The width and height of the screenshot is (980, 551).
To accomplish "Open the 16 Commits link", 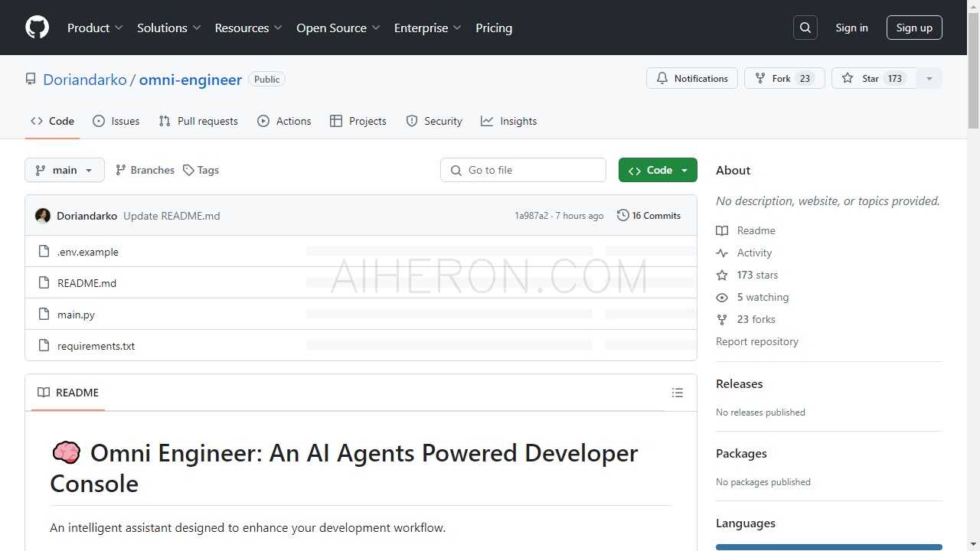I will click(x=649, y=216).
